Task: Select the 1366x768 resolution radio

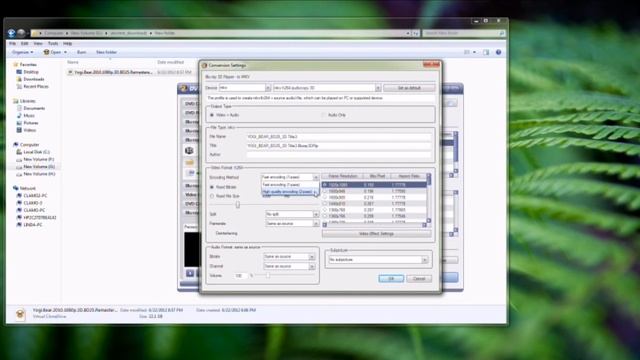Action: pyautogui.click(x=325, y=209)
